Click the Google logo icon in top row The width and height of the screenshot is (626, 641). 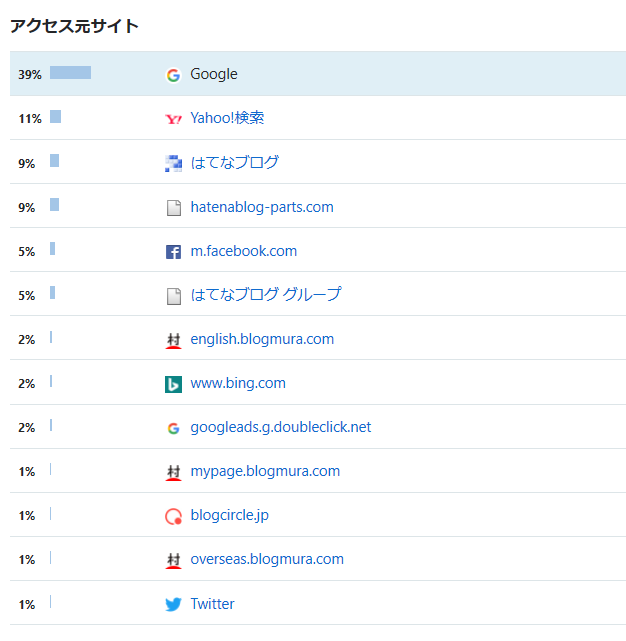tap(173, 75)
